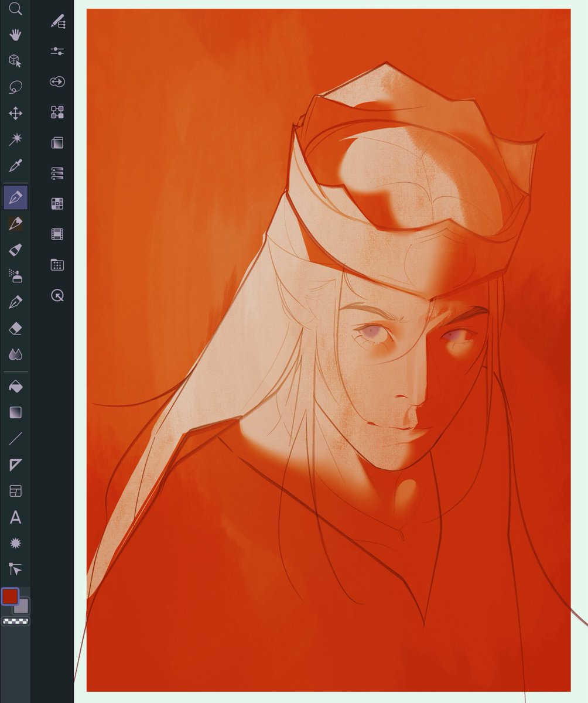Select the Correct Line burst tool
This screenshot has width=588, height=703.
[x=16, y=543]
